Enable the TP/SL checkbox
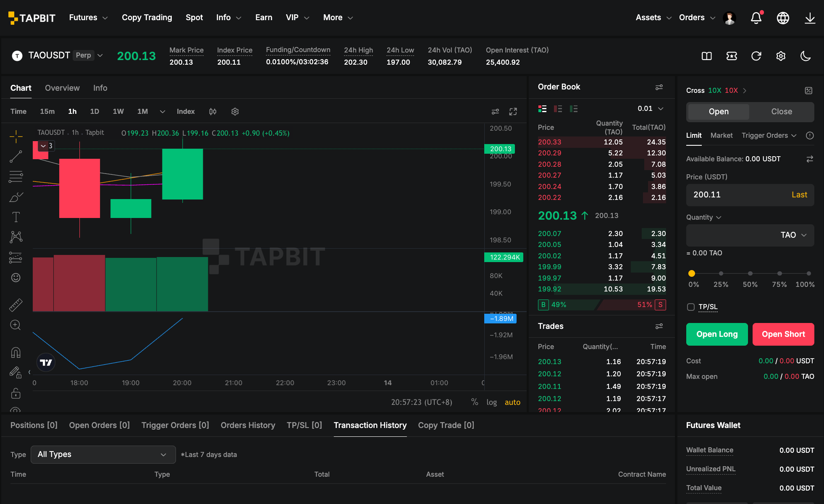The width and height of the screenshot is (824, 504). (691, 307)
